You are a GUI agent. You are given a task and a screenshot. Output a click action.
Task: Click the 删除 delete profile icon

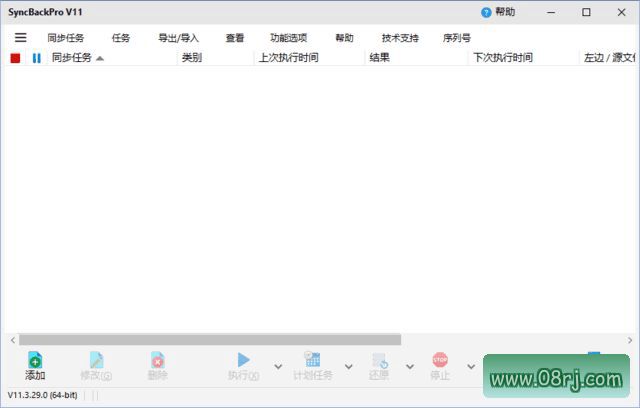[158, 360]
